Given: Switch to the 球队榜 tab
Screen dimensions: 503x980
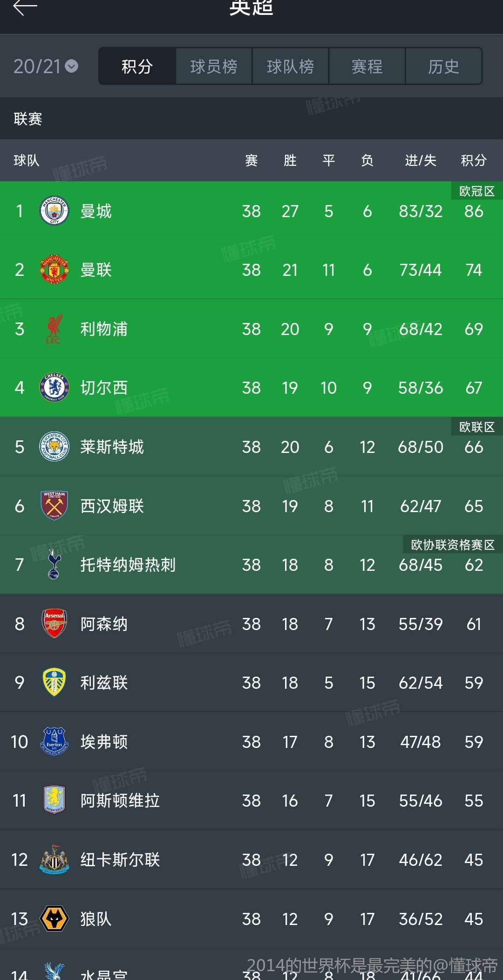Looking at the screenshot, I should (x=290, y=67).
